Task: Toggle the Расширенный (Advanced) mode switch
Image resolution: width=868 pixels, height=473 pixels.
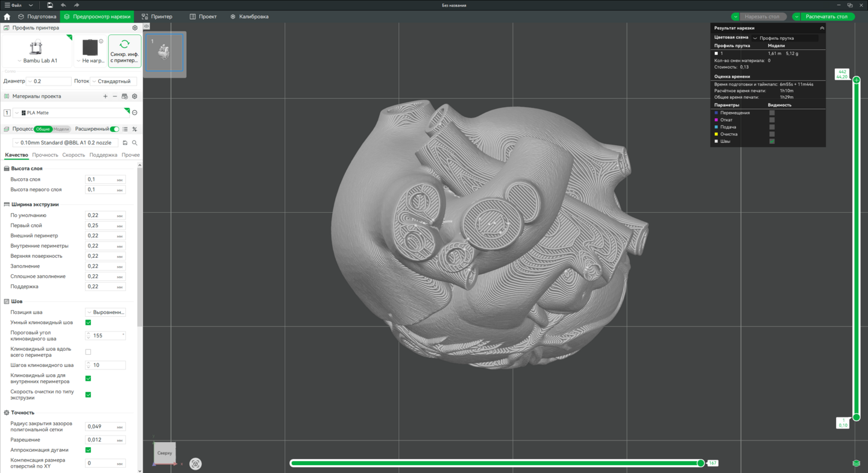Action: 115,129
